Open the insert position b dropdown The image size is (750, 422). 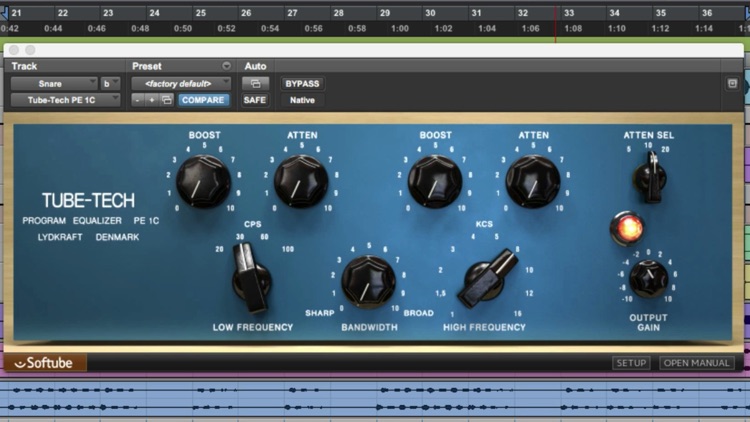pos(110,84)
